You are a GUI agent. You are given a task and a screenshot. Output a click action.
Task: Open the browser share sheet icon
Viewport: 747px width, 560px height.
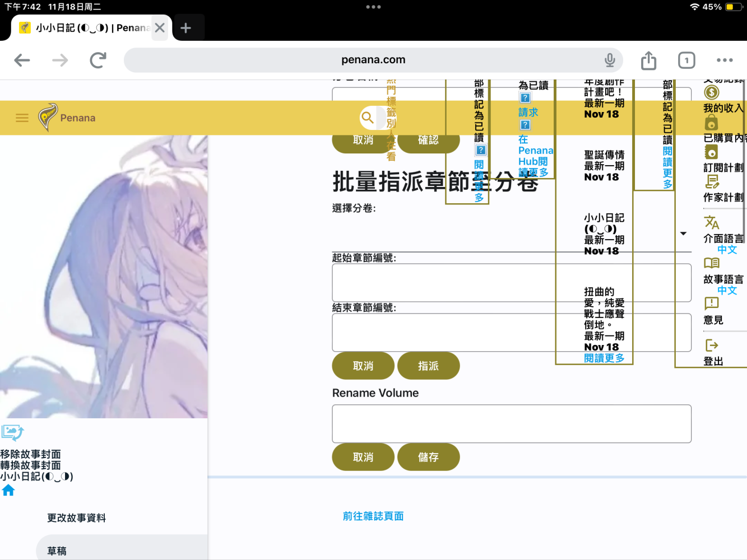coord(648,60)
